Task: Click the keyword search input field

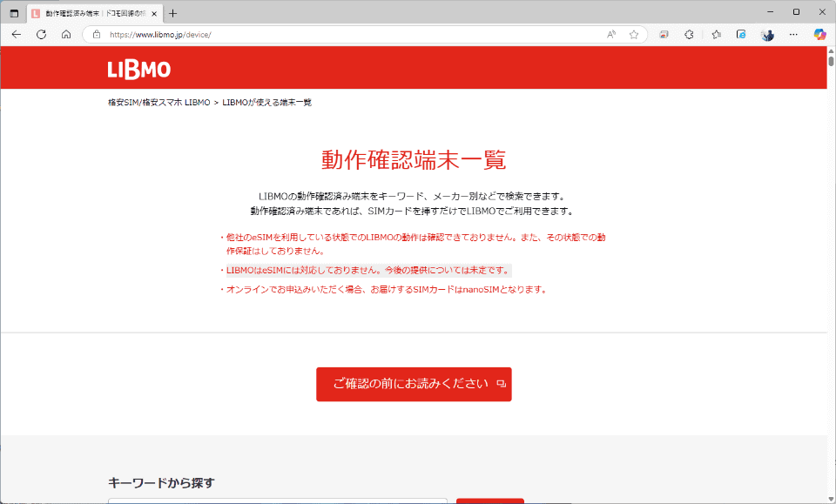Action: pyautogui.click(x=277, y=501)
